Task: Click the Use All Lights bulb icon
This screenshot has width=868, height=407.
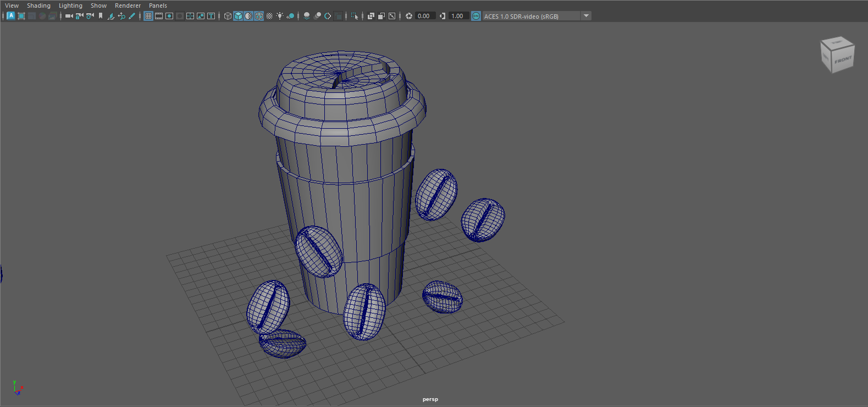Action: (280, 16)
